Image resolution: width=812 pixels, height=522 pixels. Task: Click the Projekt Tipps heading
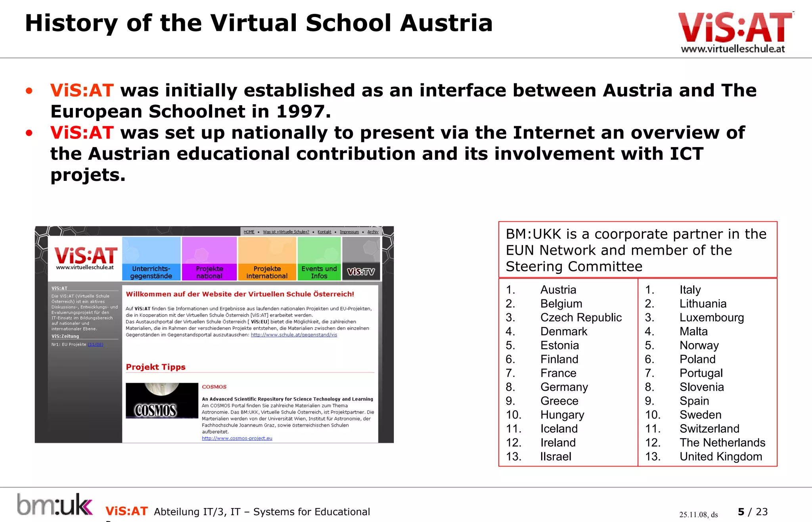pos(156,367)
